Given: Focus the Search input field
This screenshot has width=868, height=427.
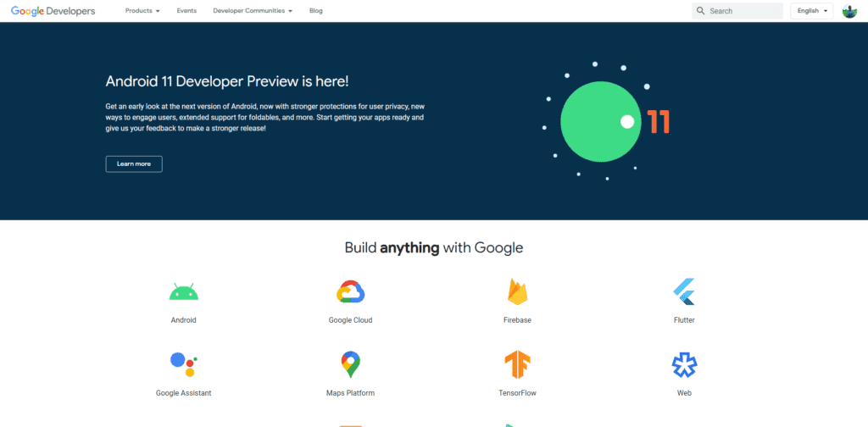Looking at the screenshot, I should point(737,10).
